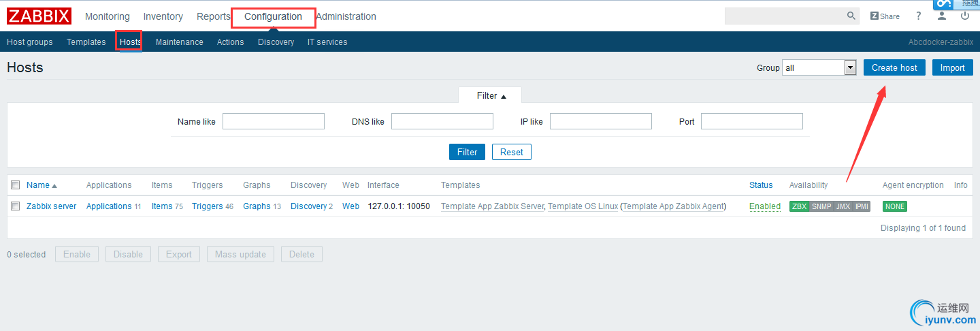The height and width of the screenshot is (331, 980).
Task: Focus the Name like input field
Action: [274, 121]
